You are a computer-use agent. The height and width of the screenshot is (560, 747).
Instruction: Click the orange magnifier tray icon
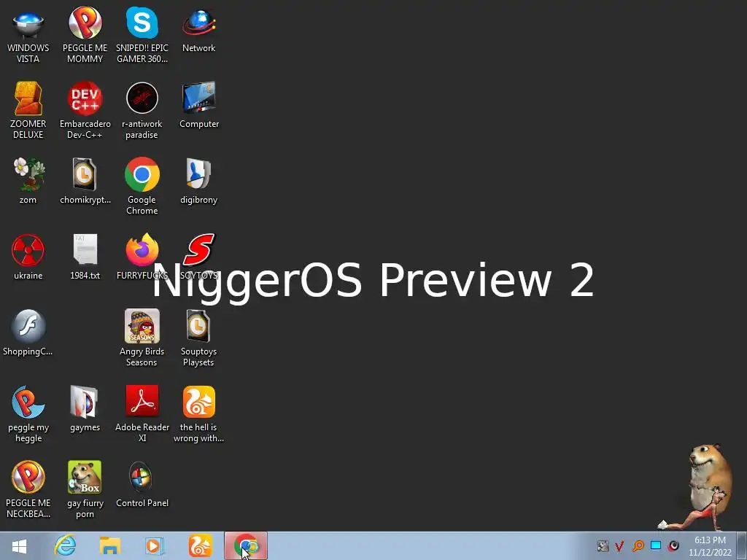pyautogui.click(x=638, y=545)
